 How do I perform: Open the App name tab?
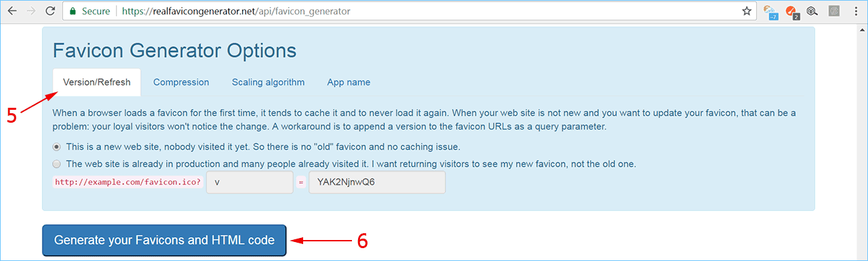pos(349,82)
